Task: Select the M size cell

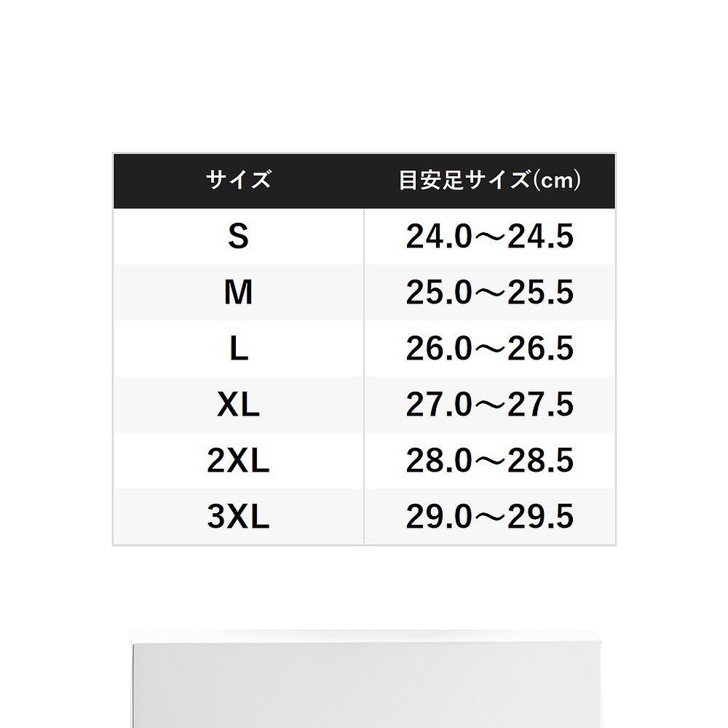Action: pyautogui.click(x=238, y=293)
